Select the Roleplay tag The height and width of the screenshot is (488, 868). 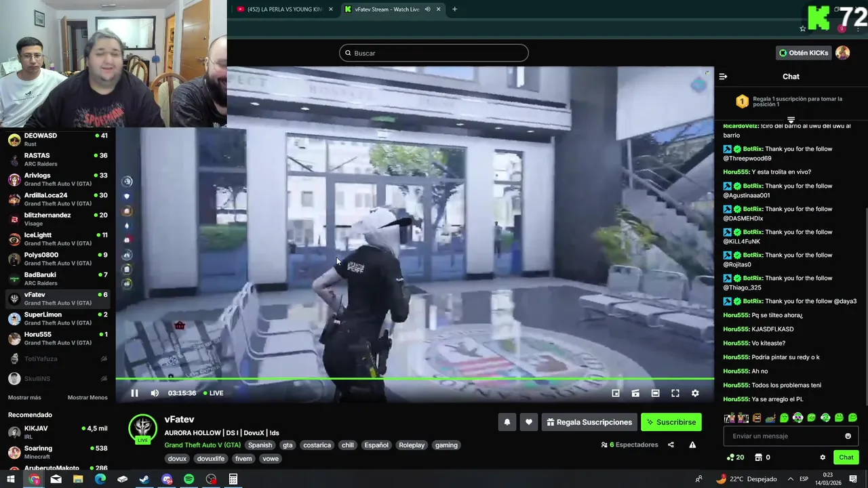pyautogui.click(x=412, y=445)
